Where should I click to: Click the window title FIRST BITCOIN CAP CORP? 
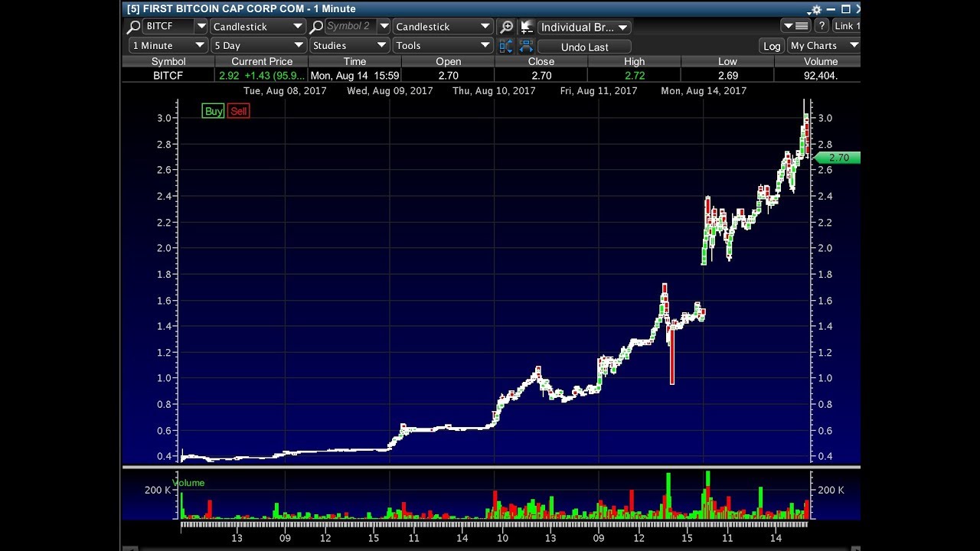241,8
